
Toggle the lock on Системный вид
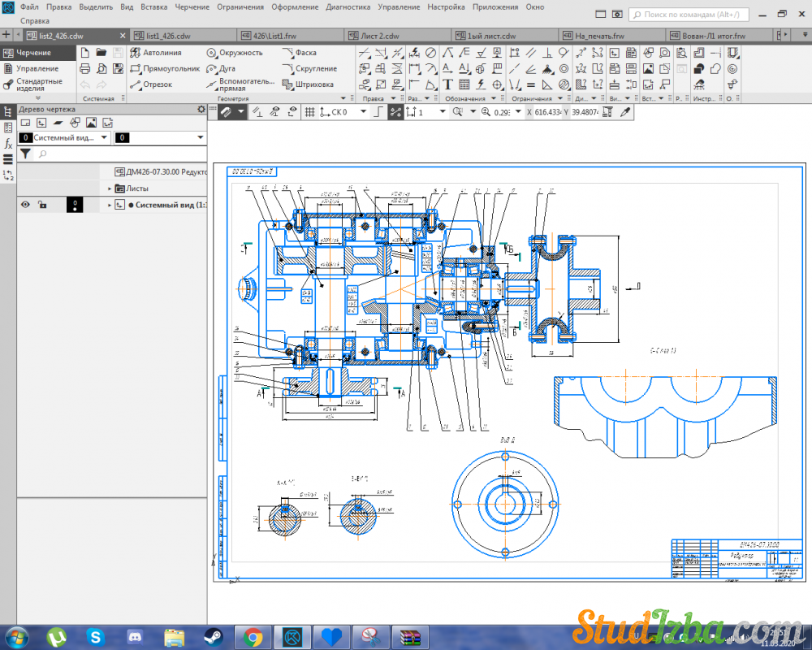pos(42,205)
